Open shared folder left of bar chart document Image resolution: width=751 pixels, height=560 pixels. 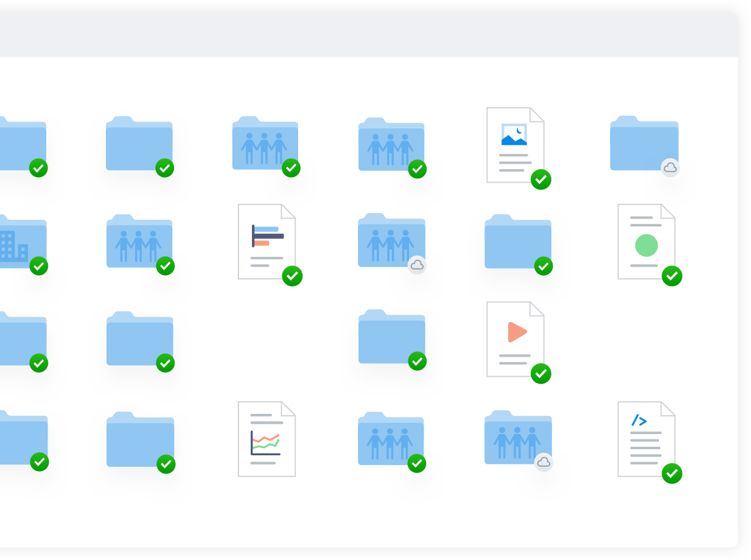tap(139, 242)
